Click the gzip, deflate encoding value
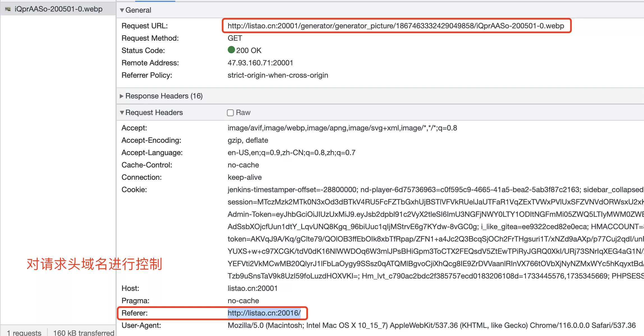Image resolution: width=644 pixels, height=336 pixels. [248, 140]
